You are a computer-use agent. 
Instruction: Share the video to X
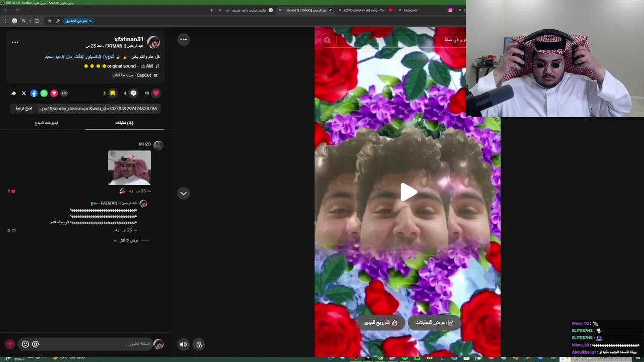[24, 93]
